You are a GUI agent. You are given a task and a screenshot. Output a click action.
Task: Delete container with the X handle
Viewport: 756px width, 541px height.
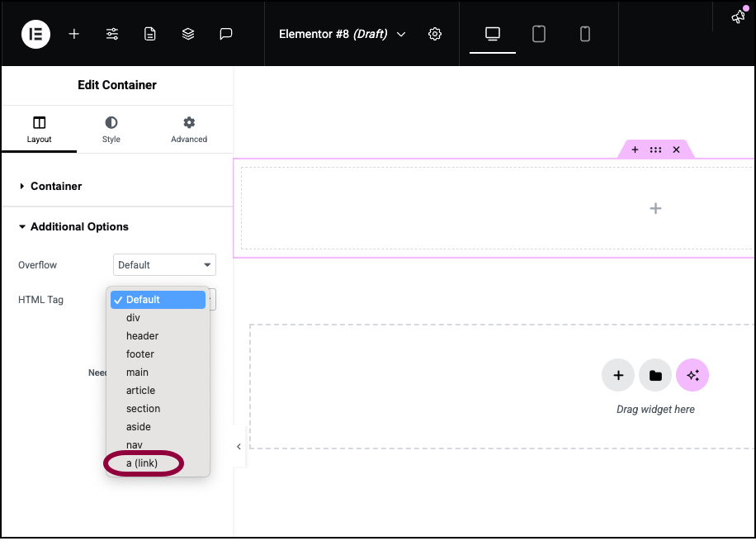point(676,149)
